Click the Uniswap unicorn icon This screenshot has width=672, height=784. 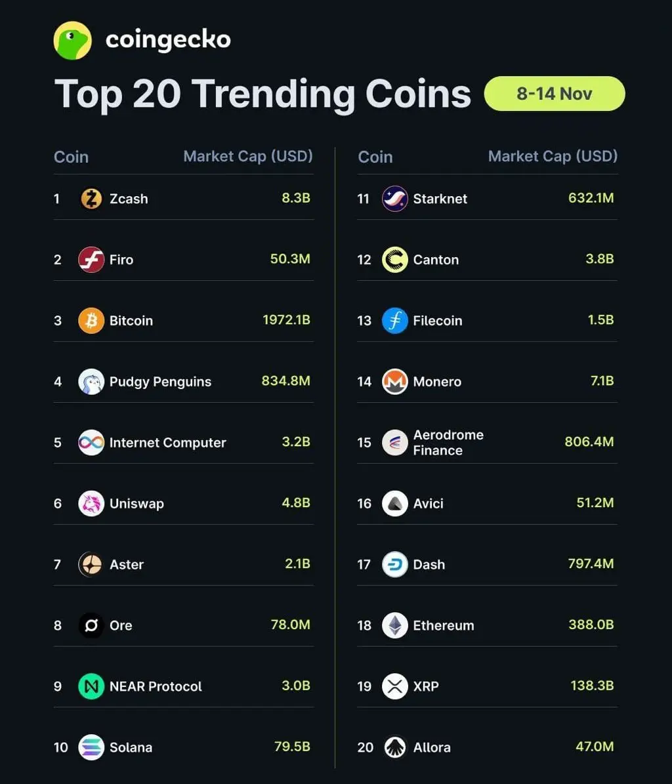pyautogui.click(x=91, y=504)
